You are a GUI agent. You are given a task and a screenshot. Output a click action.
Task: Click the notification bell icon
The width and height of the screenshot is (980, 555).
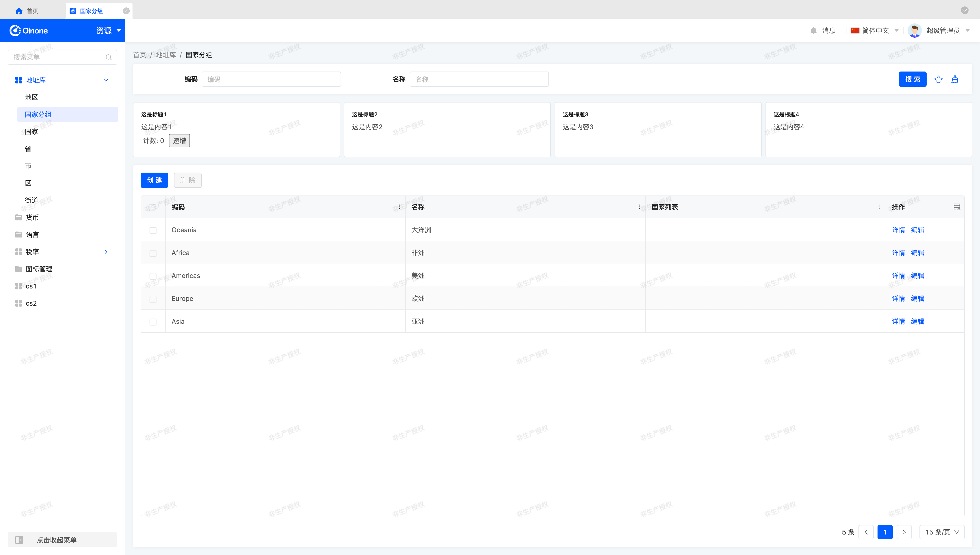click(x=813, y=31)
